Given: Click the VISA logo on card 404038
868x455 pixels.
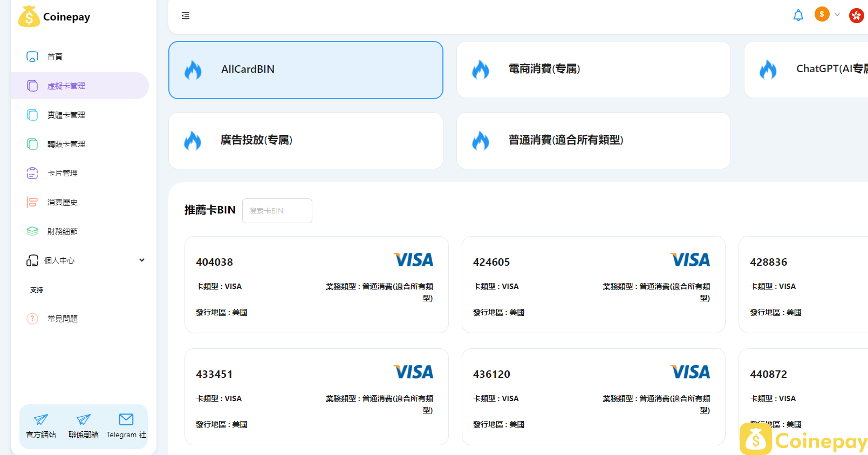Looking at the screenshot, I should (413, 260).
